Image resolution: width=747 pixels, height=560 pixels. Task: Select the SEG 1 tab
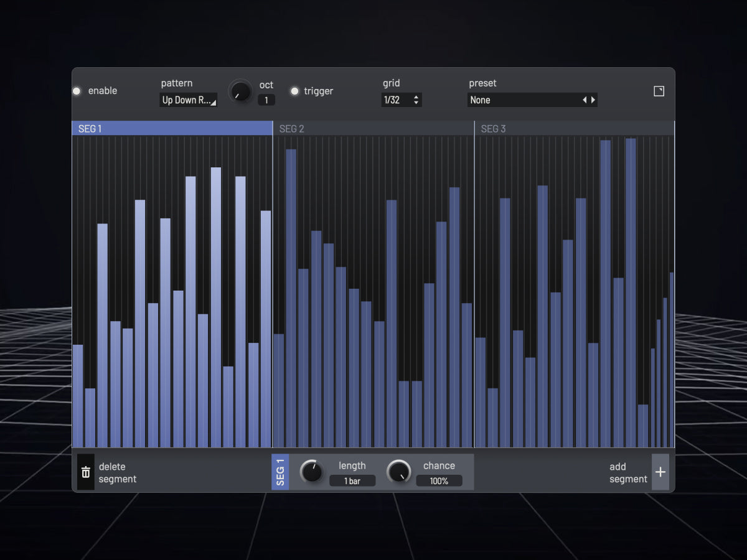[x=172, y=129]
